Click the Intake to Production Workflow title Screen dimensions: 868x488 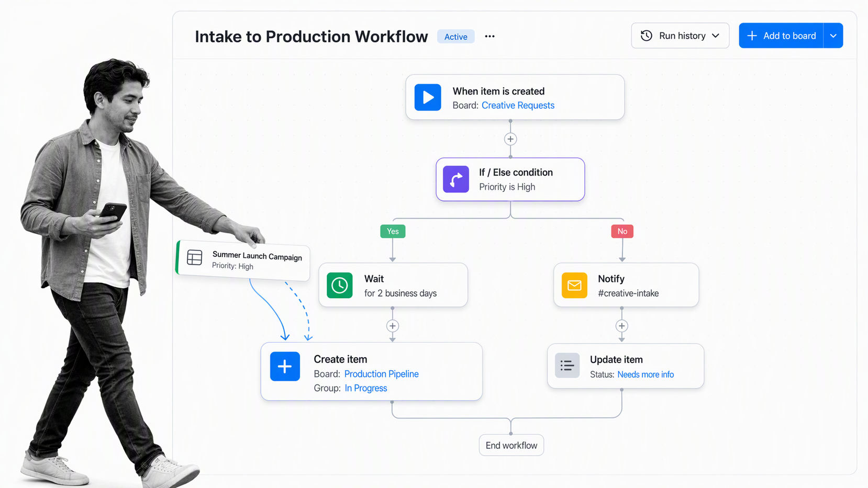[x=311, y=37]
